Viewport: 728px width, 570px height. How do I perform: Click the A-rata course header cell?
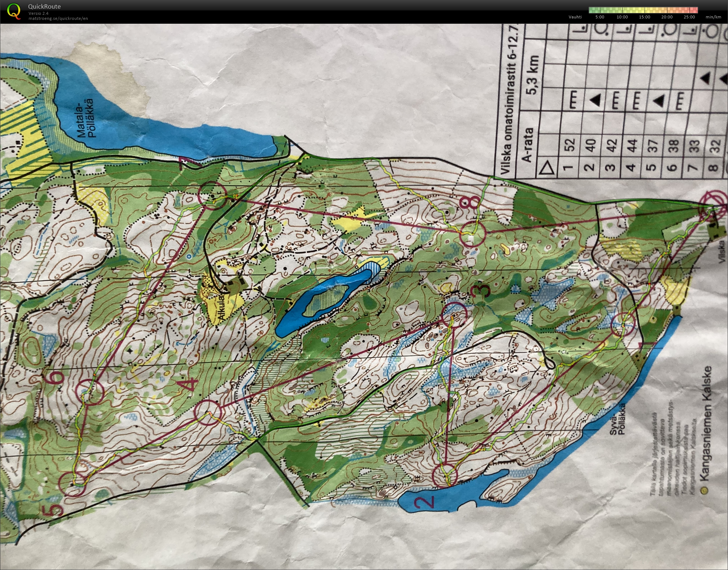click(x=527, y=145)
